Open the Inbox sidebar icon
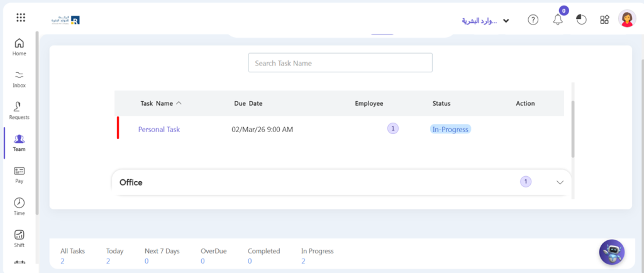This screenshot has height=273, width=644. point(19,75)
